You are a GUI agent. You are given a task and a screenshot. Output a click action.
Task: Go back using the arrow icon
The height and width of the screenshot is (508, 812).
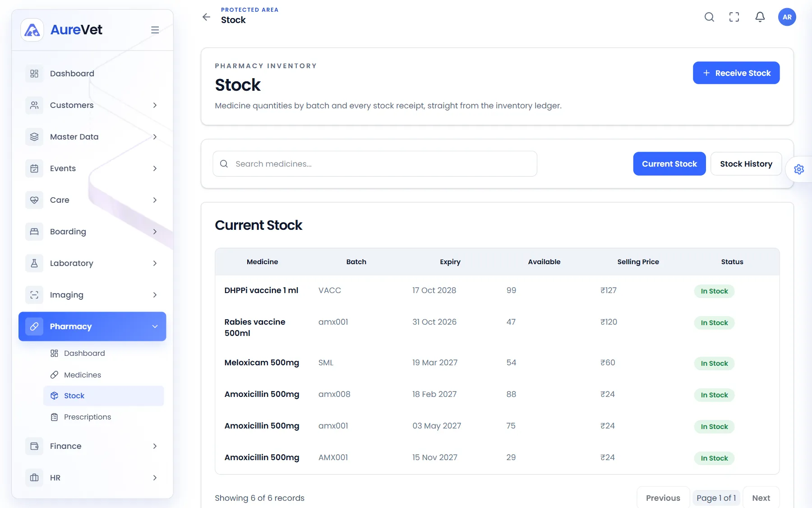206,17
